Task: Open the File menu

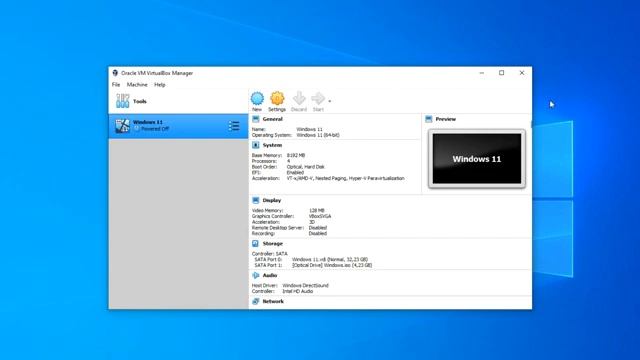Action: click(116, 84)
